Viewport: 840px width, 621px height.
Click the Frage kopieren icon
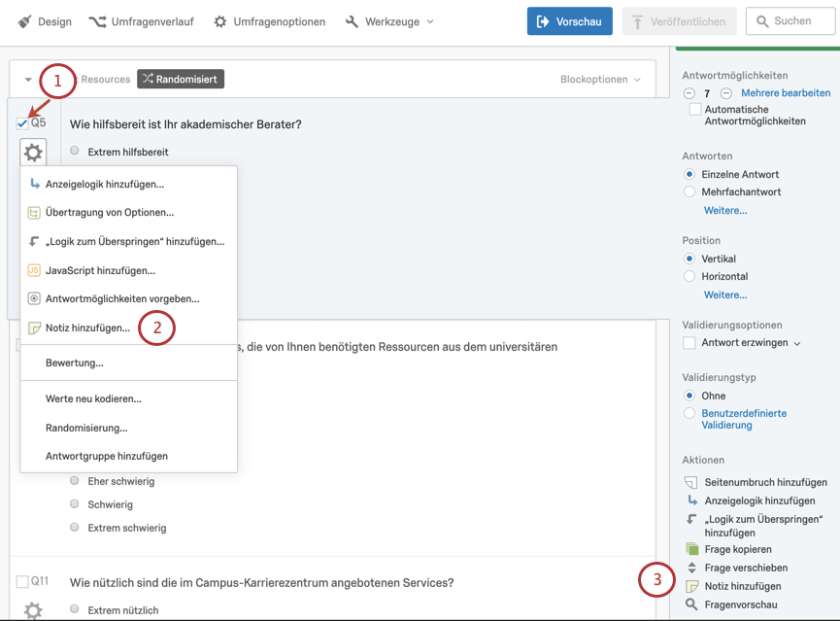(x=692, y=549)
